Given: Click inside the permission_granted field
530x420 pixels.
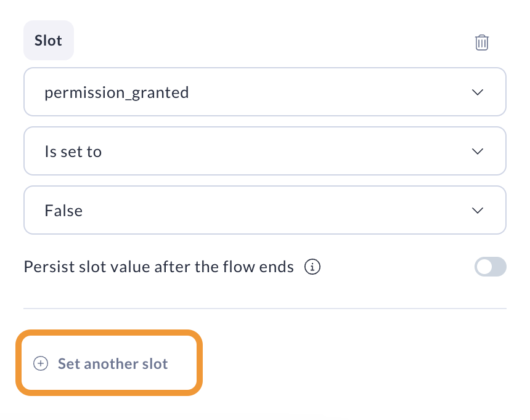Looking at the screenshot, I should pyautogui.click(x=185, y=92).
